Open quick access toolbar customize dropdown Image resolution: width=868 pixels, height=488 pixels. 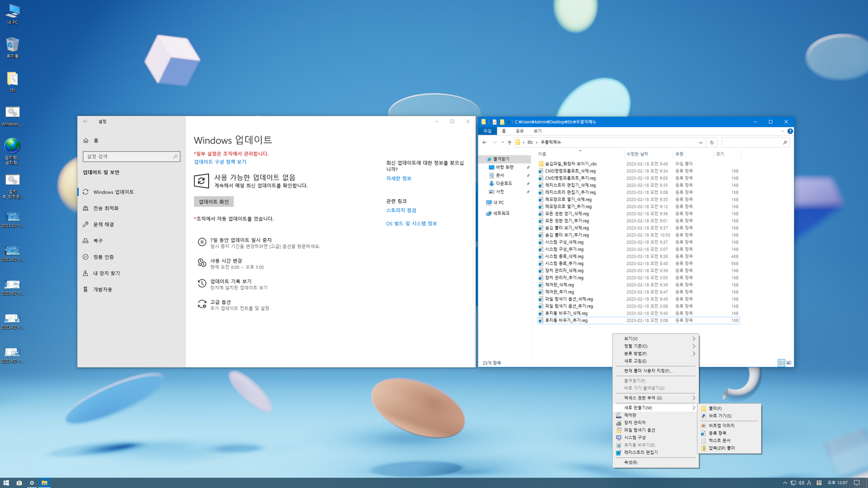click(509, 122)
